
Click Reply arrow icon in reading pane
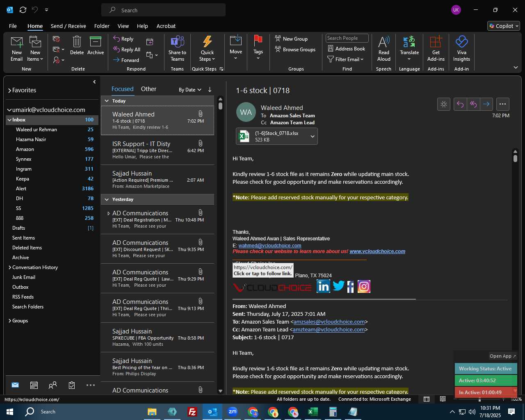pyautogui.click(x=460, y=104)
